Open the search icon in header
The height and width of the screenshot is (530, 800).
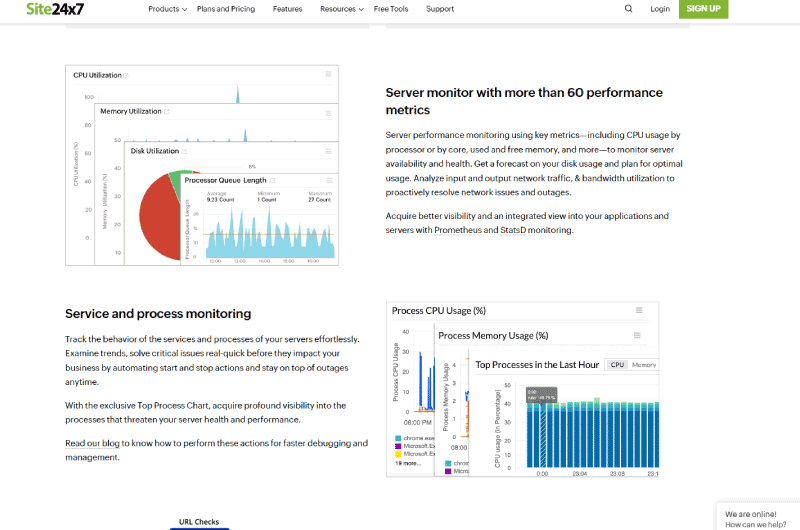pyautogui.click(x=629, y=9)
